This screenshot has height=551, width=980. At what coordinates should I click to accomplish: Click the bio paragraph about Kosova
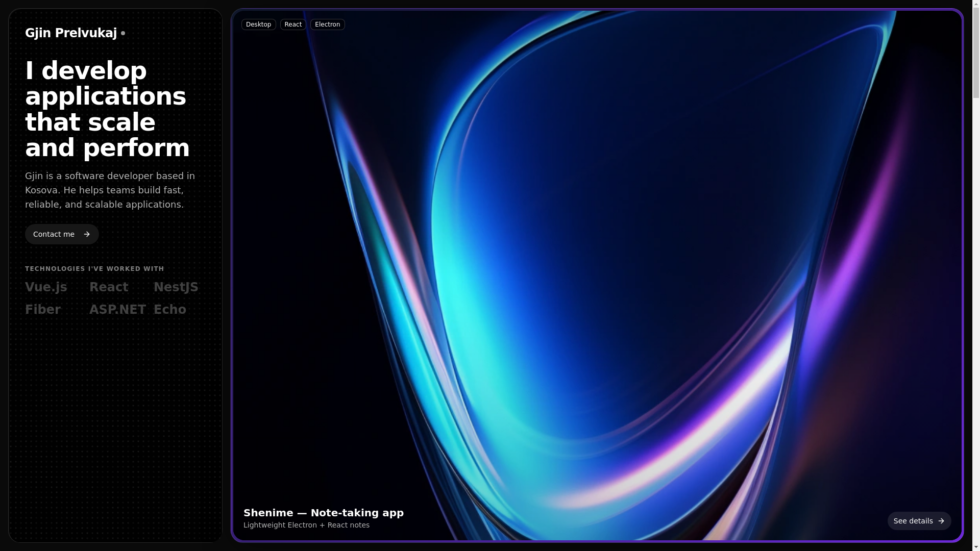(110, 190)
